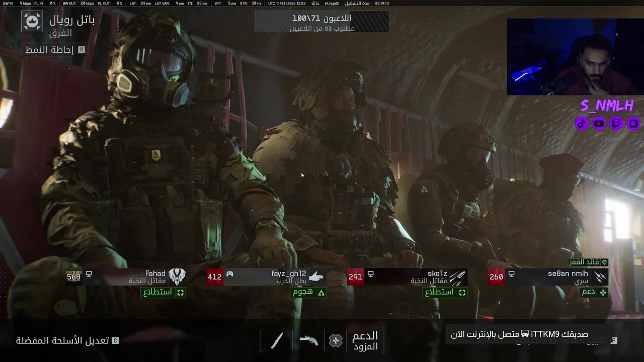Click the PC platform icon beside Fahad
This screenshot has width=644, height=362.
89,274
